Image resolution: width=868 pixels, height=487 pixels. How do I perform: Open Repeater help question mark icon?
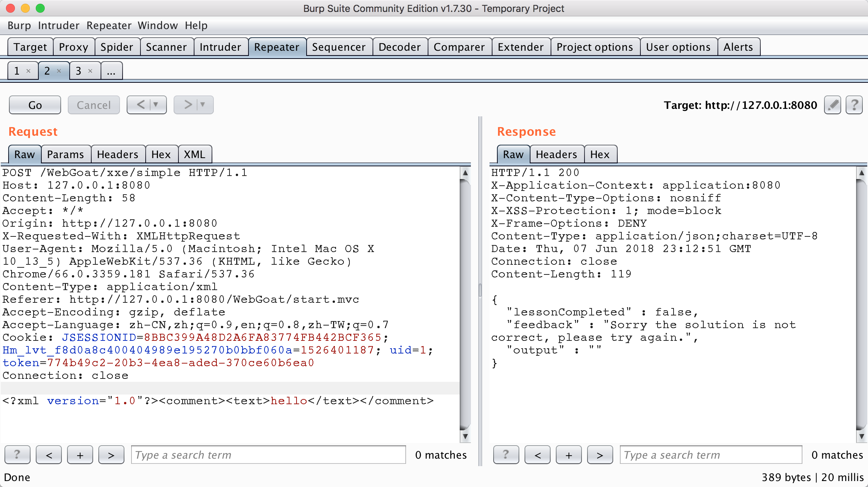854,105
